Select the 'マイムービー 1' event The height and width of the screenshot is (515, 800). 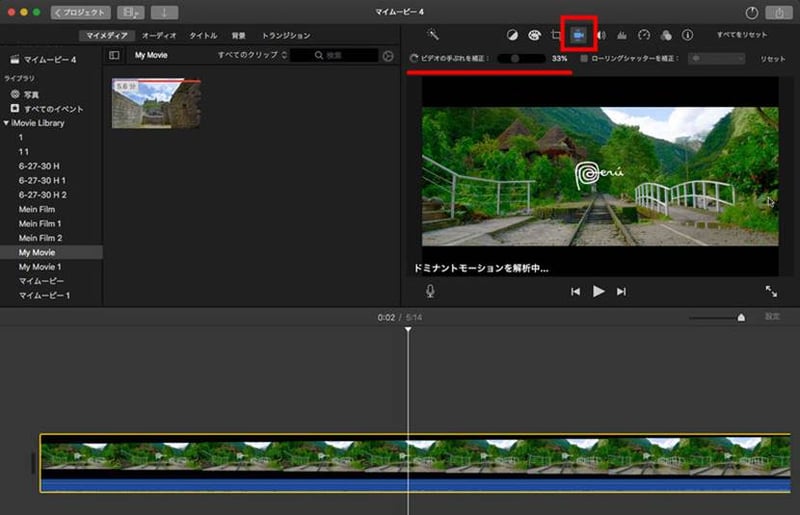click(x=44, y=296)
